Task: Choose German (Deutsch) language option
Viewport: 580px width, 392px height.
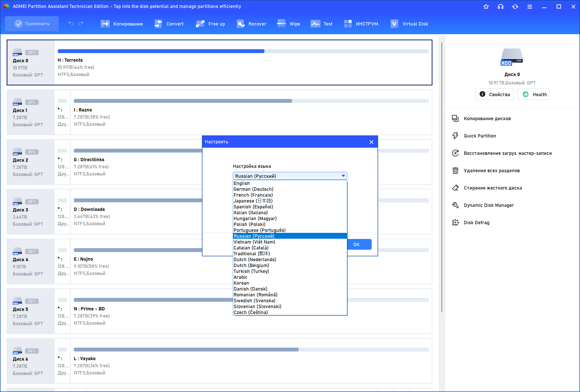Action: (x=253, y=189)
